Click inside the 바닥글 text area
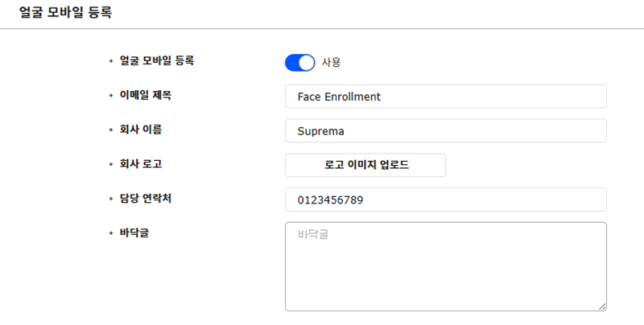The width and height of the screenshot is (644, 325). [x=445, y=266]
